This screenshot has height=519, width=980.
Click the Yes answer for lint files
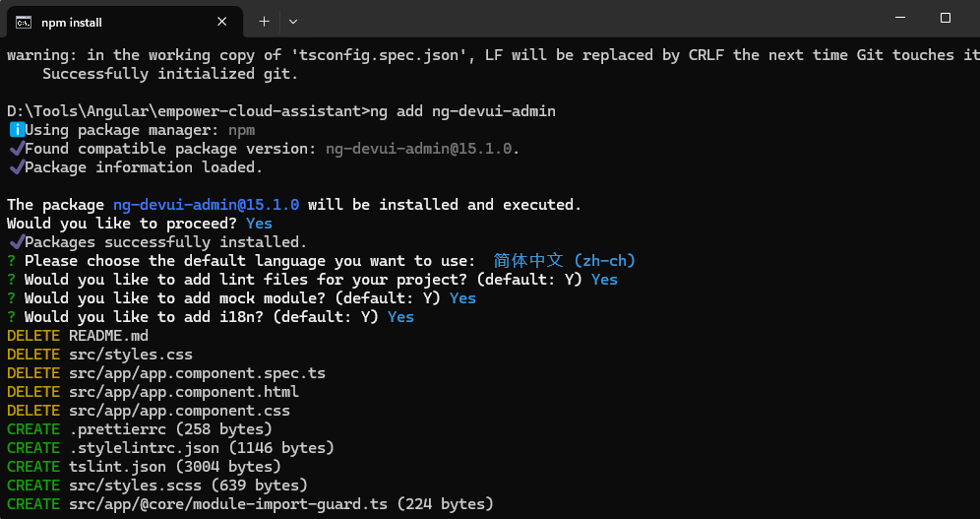(604, 280)
